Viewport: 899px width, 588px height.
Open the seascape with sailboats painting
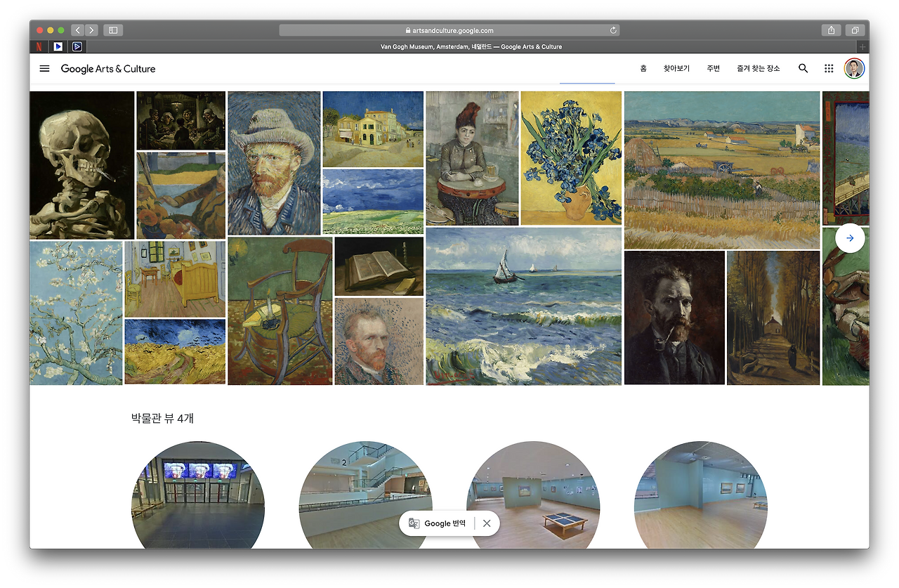(x=524, y=306)
